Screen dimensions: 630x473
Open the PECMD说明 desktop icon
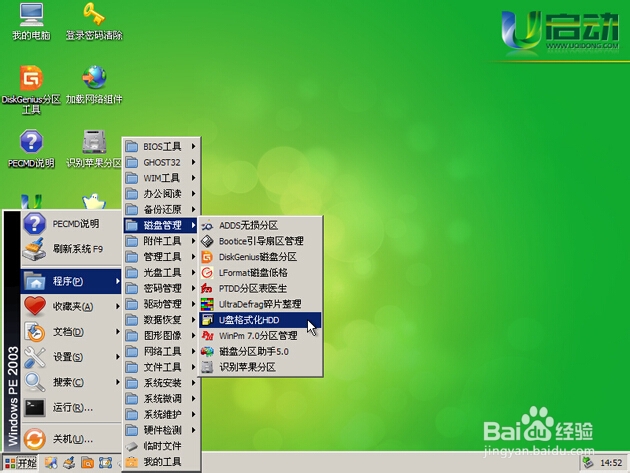coord(31,148)
